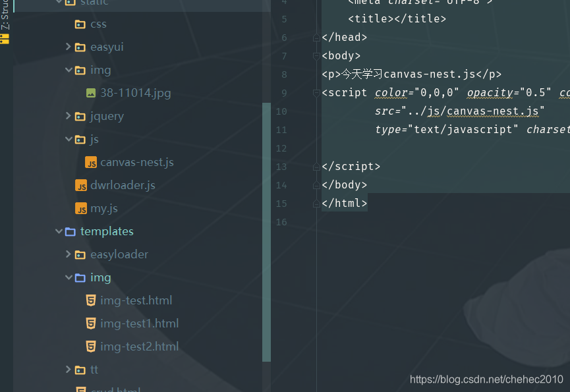Click the canvas-nest.js JS file icon
The width and height of the screenshot is (570, 392).
pos(91,162)
